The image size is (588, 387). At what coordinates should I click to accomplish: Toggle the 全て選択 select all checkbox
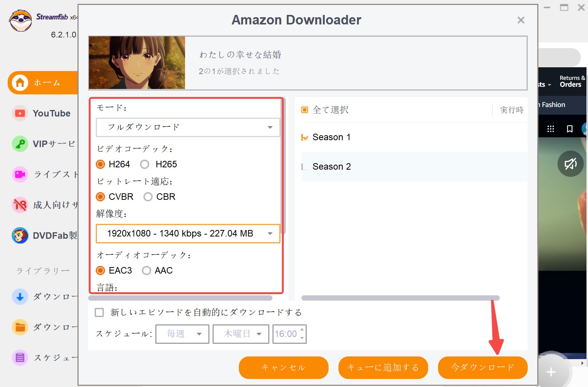coord(304,110)
